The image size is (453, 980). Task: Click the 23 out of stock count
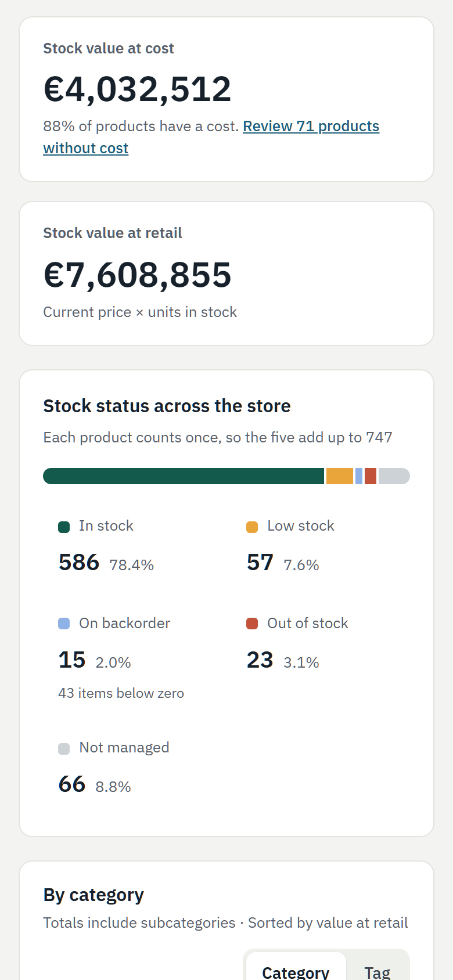(x=260, y=660)
